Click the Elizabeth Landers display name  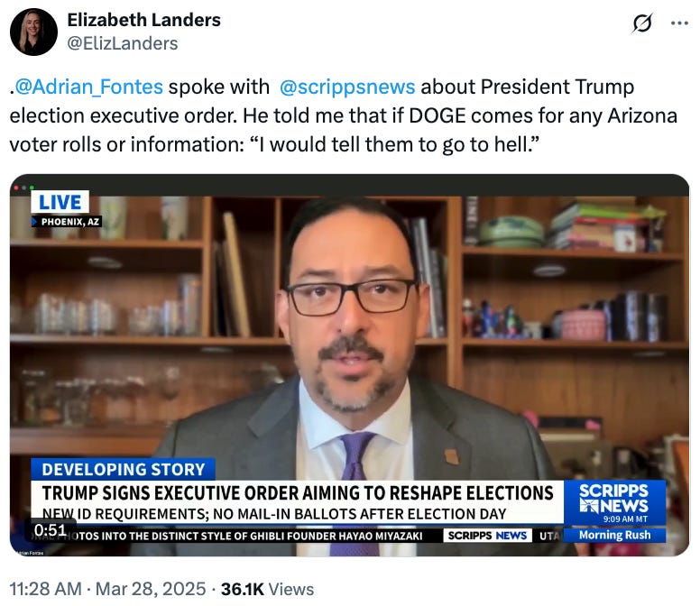tap(143, 20)
